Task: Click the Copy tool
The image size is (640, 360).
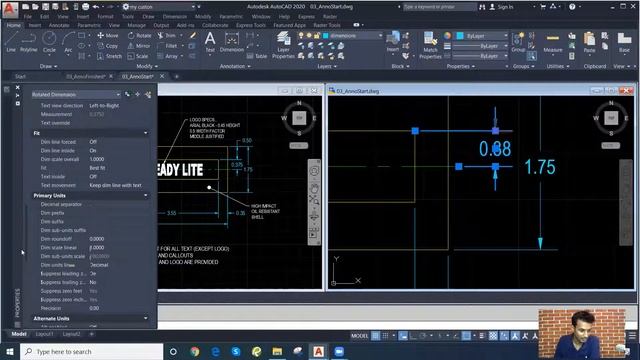Action: pos(108,46)
